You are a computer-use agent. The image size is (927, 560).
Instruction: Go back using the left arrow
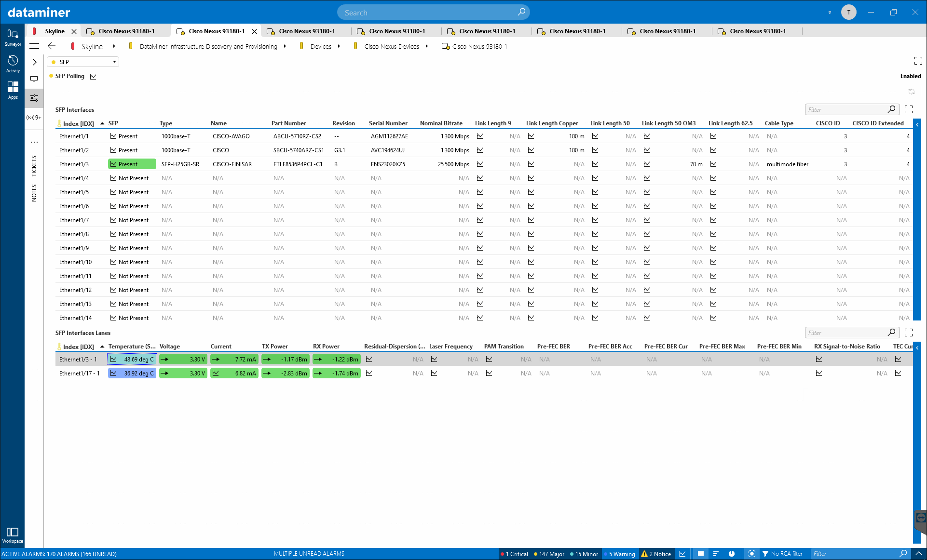coord(52,46)
